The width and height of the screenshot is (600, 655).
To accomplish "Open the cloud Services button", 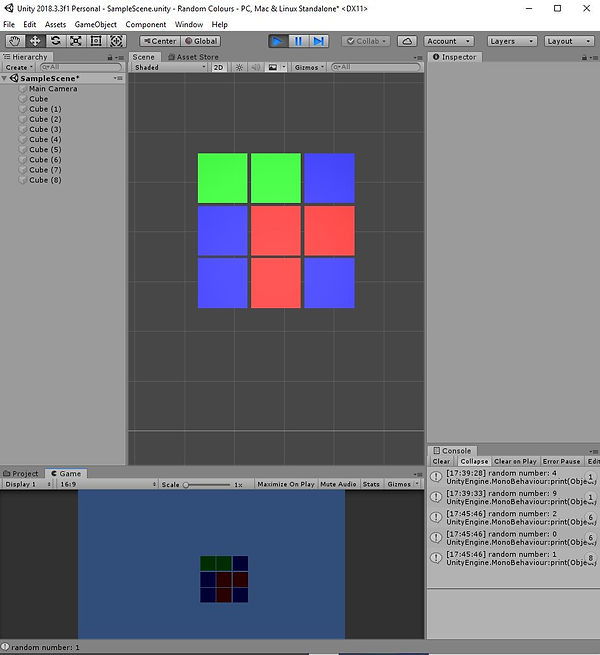I will [x=407, y=41].
